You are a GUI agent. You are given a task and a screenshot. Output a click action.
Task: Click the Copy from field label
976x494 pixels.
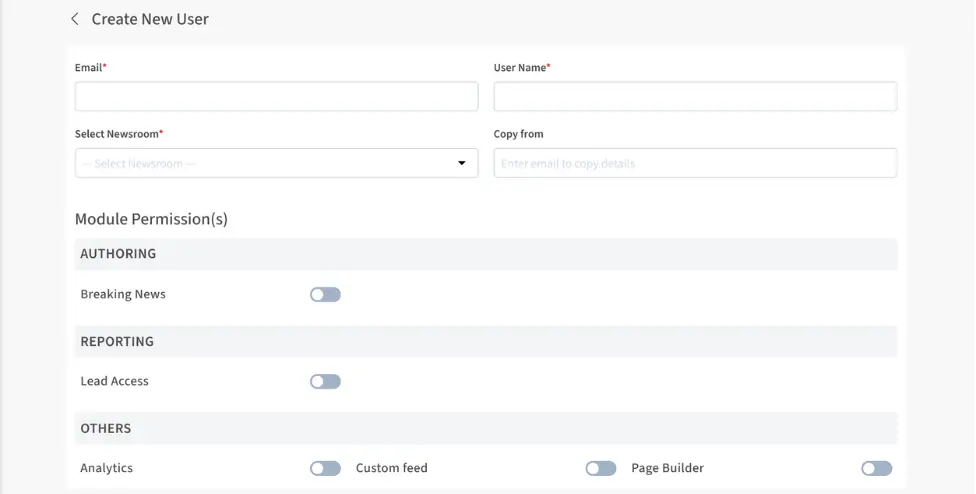(518, 134)
